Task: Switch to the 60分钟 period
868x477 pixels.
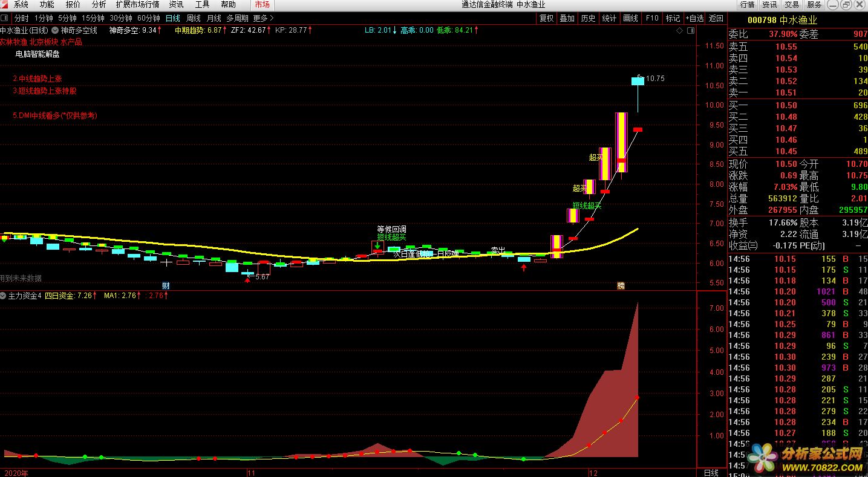Action: click(149, 18)
